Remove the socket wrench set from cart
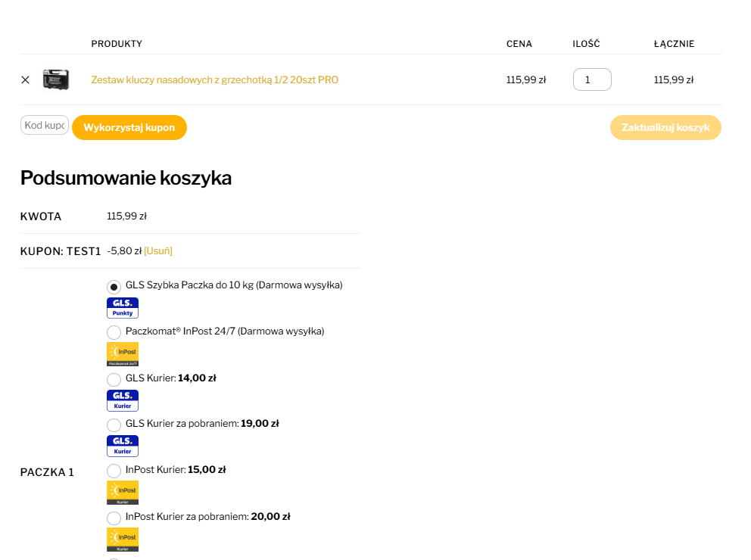The height and width of the screenshot is (560, 751). (25, 79)
